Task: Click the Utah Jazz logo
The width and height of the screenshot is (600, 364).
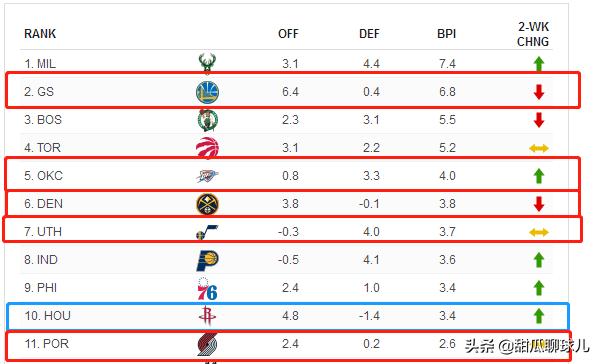Action: (207, 232)
